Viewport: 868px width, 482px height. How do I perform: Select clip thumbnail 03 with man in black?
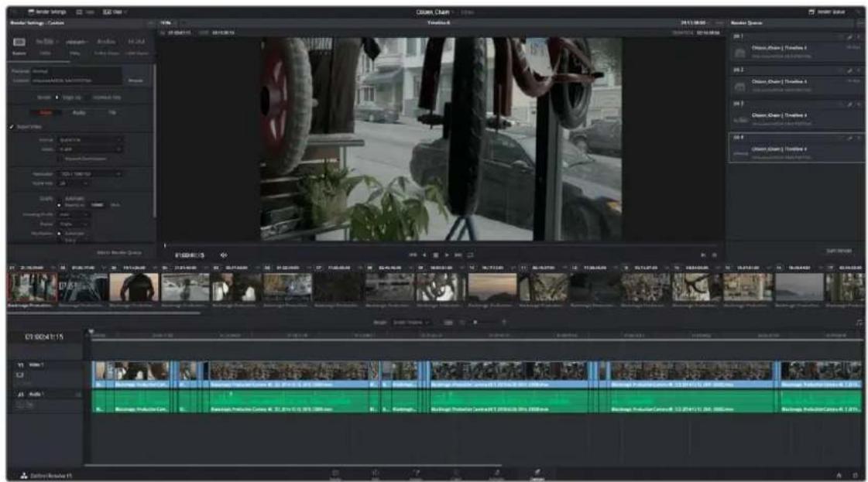pos(134,287)
